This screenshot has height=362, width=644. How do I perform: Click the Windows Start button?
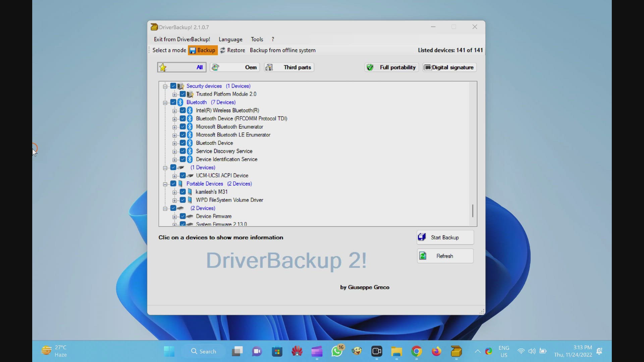point(169,351)
